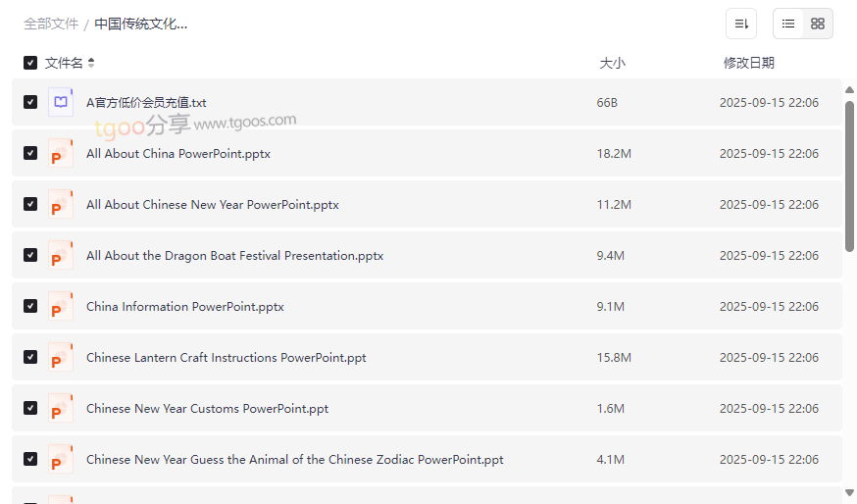
Task: Open the sort order menu icon
Action: [x=741, y=24]
